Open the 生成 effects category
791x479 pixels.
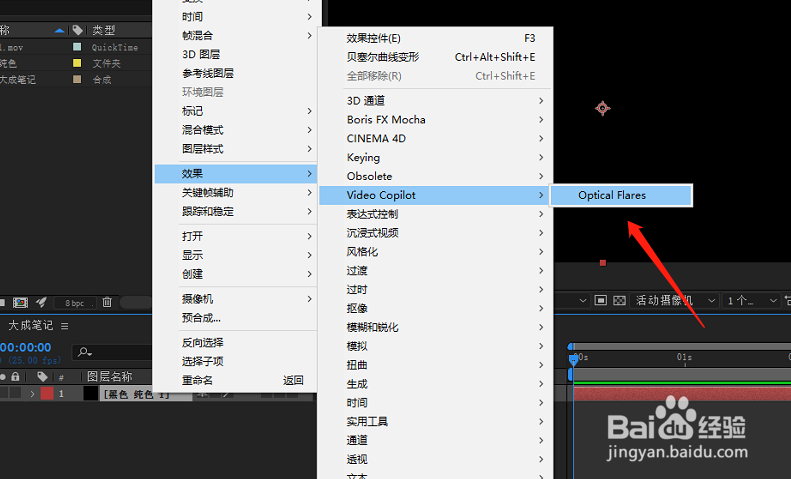coord(435,384)
